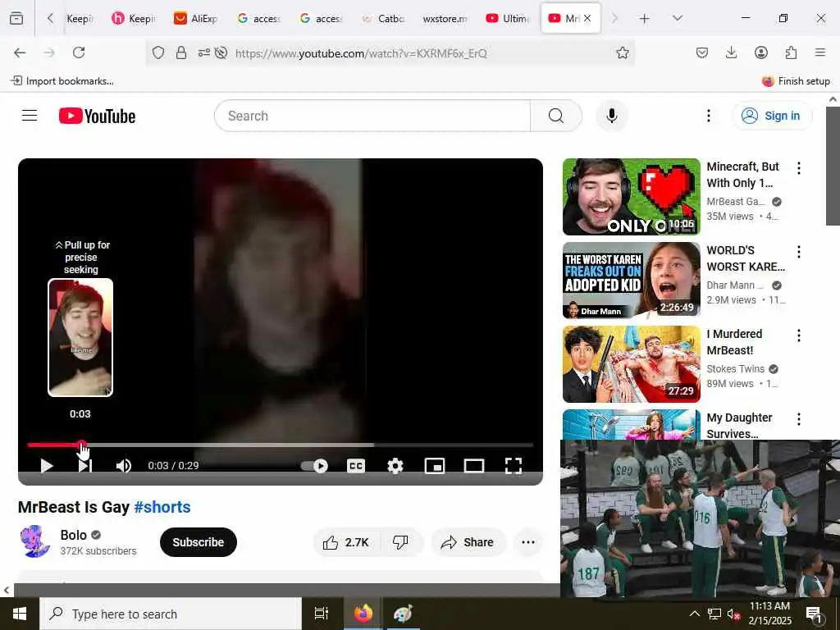Open options for Minecraft video
Screen dimensions: 840x630
(x=799, y=168)
